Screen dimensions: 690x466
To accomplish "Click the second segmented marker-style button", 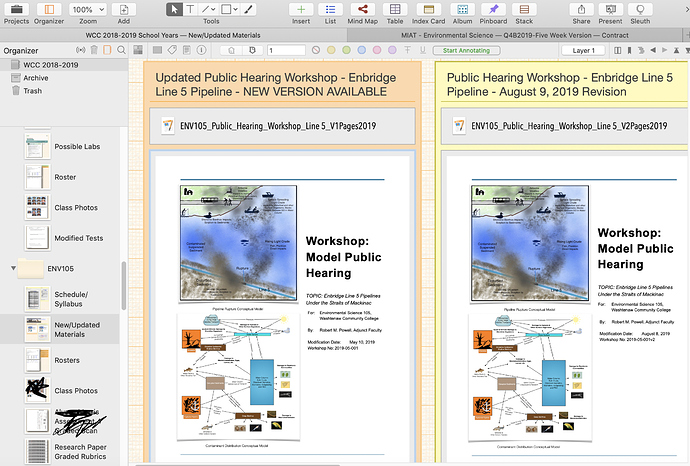I will [x=253, y=50].
